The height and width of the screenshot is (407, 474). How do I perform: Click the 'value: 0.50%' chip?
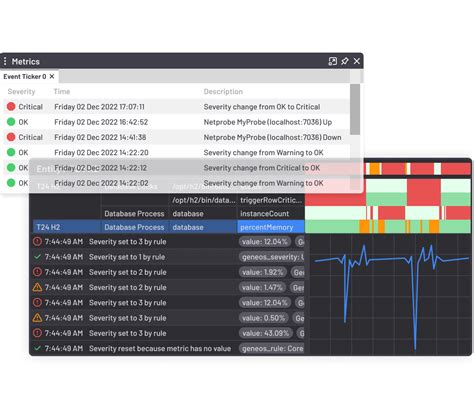tap(264, 318)
